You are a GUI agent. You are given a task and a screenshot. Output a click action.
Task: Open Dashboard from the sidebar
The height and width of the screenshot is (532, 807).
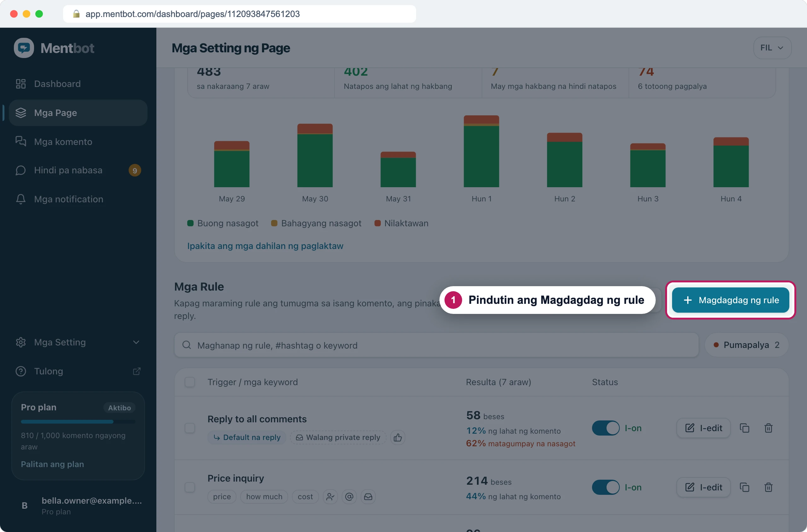pos(78,84)
